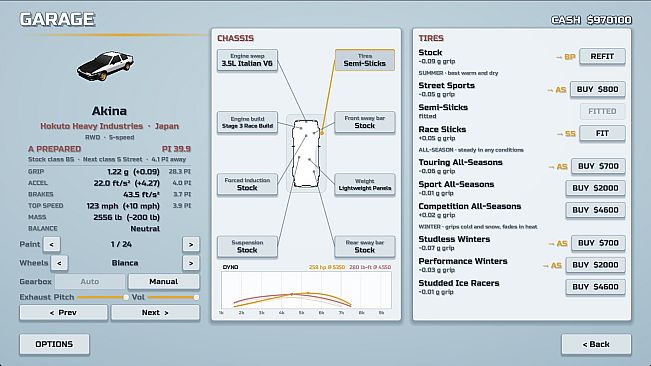This screenshot has height=366, width=651.
Task: Buy Studless Winters for $700
Action: (598, 243)
